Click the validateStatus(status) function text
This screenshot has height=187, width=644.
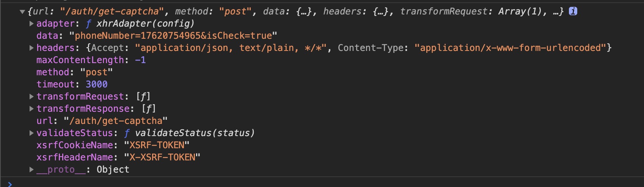click(x=195, y=133)
